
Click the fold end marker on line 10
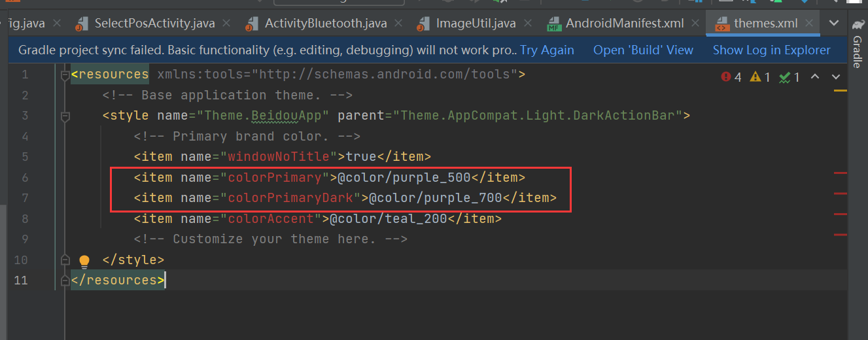tap(65, 259)
